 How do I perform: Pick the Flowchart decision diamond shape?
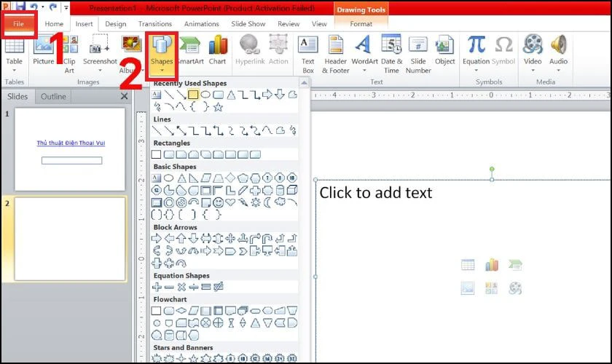(181, 311)
